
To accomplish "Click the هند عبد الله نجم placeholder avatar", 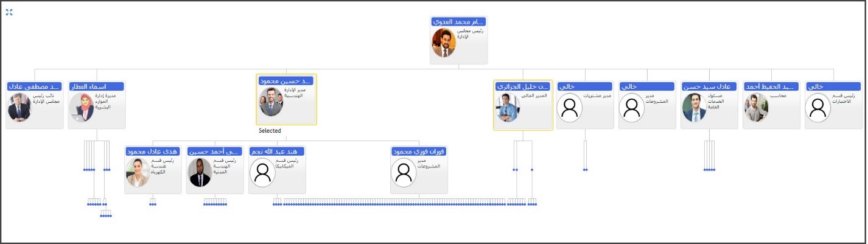I will (x=263, y=172).
